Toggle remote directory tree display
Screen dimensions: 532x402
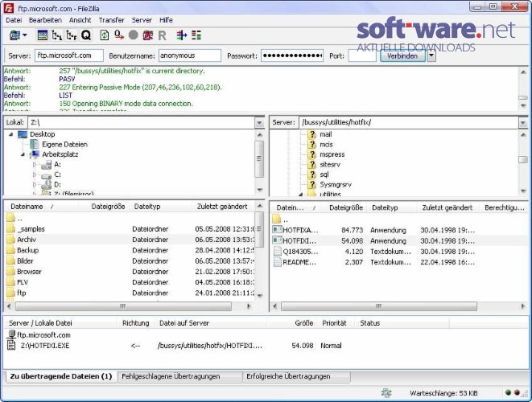72,35
